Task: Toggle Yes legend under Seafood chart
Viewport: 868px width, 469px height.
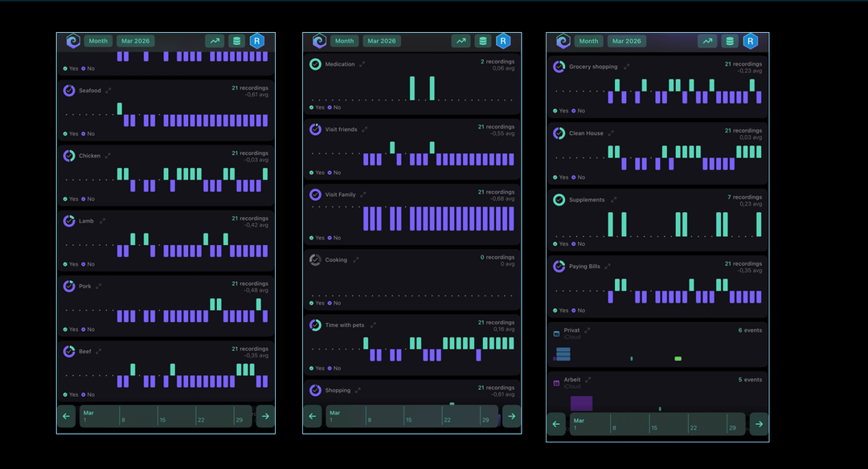Action: coord(71,134)
